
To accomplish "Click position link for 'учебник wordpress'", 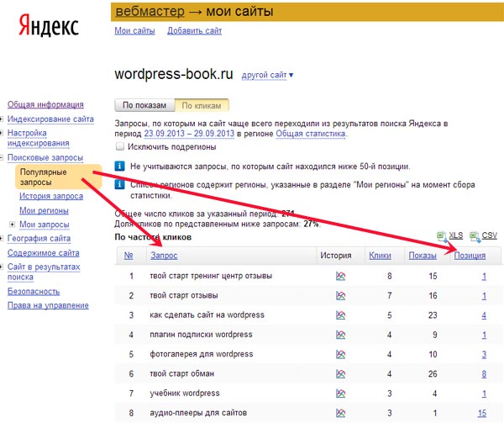I will click(x=484, y=394).
